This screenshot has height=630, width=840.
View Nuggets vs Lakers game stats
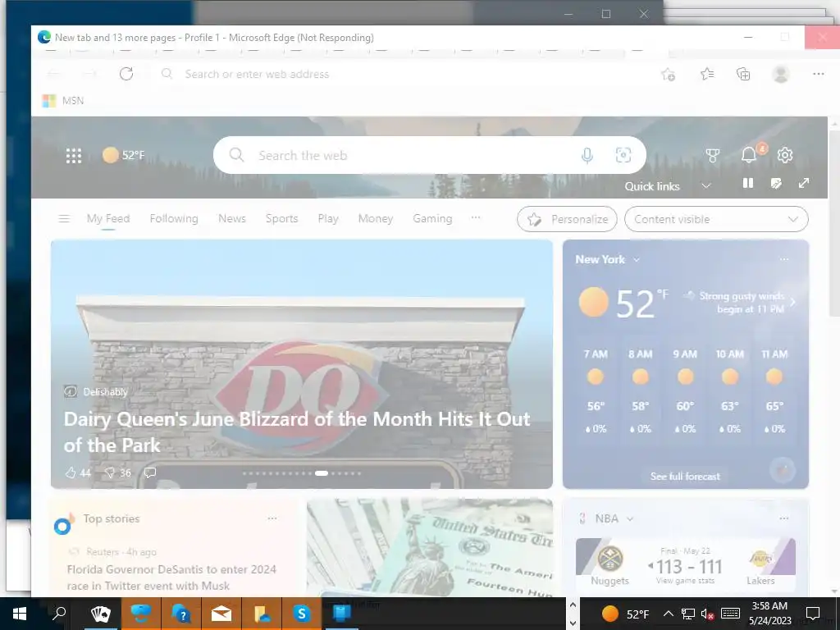tap(685, 581)
